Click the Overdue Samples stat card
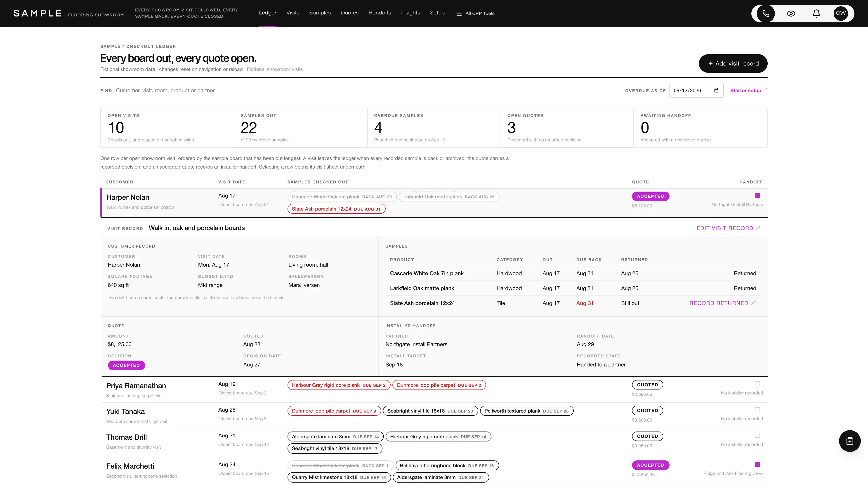The image size is (868, 488). point(433,128)
